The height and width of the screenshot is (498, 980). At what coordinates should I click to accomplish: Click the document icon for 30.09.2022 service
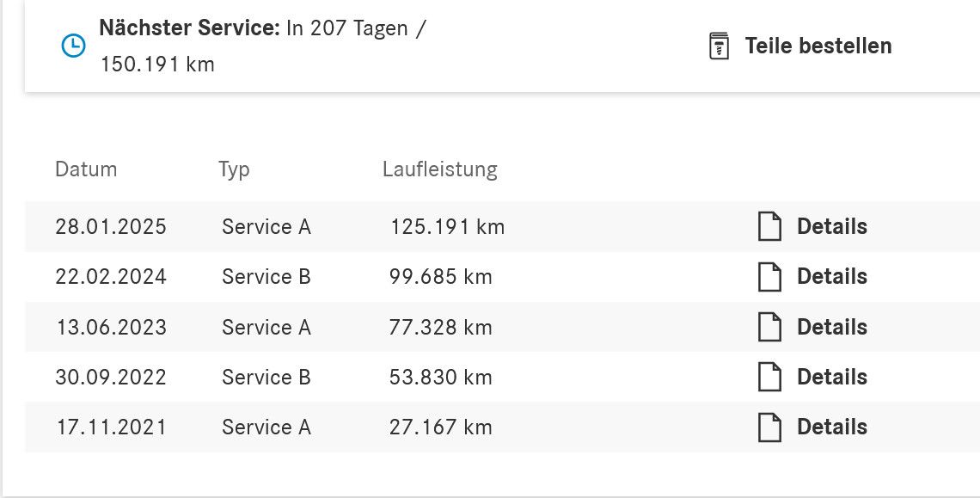(770, 377)
